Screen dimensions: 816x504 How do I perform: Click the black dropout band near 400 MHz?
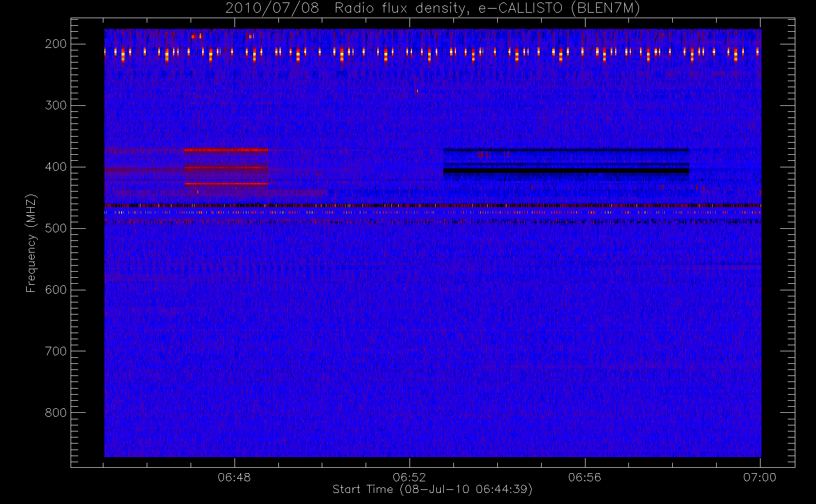click(x=566, y=171)
